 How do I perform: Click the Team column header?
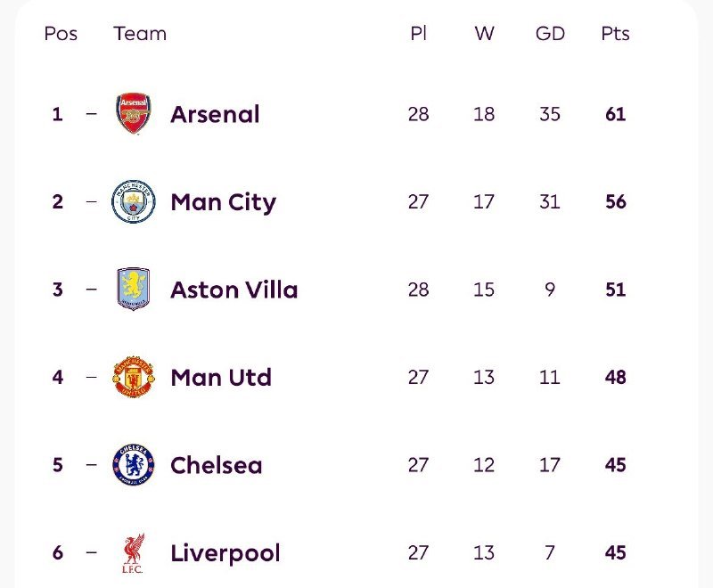tap(140, 34)
